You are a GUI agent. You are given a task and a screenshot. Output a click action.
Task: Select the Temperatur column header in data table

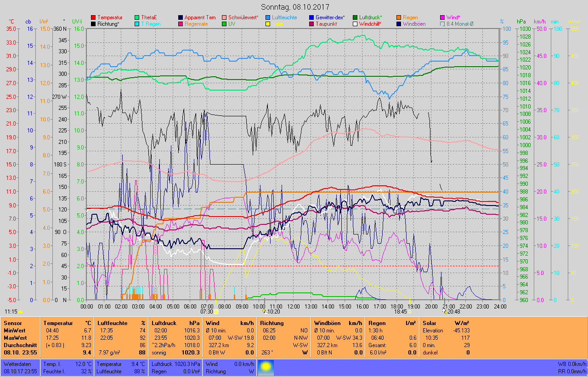pos(58,323)
